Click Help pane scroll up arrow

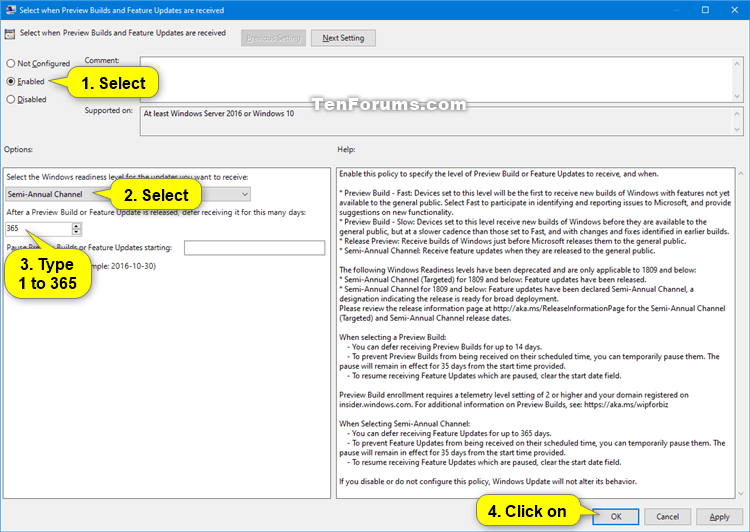[x=741, y=173]
